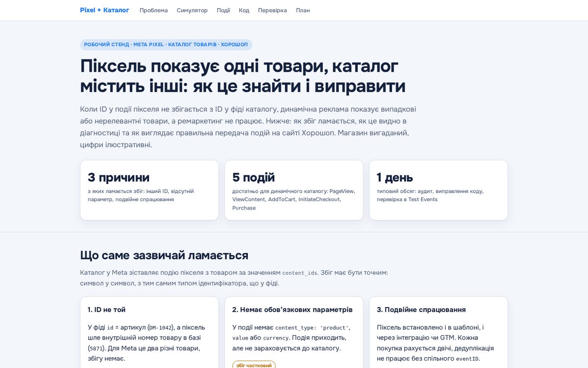
Task: Click the 5 подій stat card
Action: (294, 190)
